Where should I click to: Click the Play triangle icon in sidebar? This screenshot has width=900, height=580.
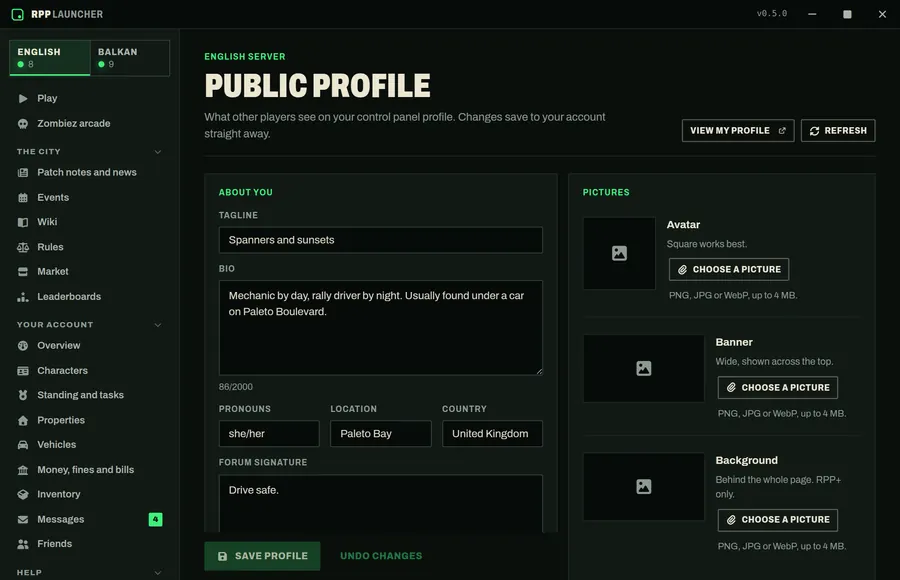click(x=23, y=98)
